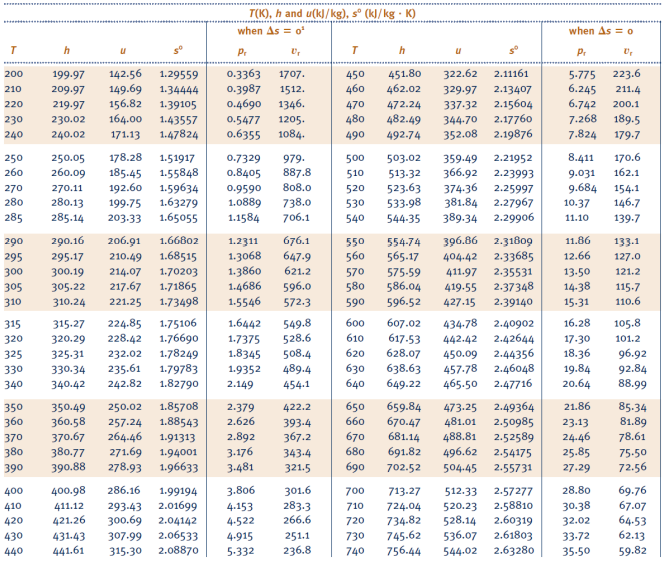This screenshot has height=567, width=667.
Task: Click the pr value 1.3860
Action: pyautogui.click(x=245, y=271)
